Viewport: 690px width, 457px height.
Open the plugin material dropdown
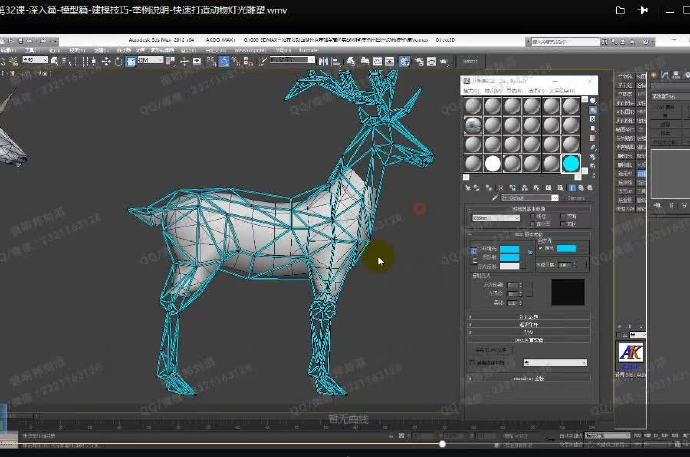[555, 362]
